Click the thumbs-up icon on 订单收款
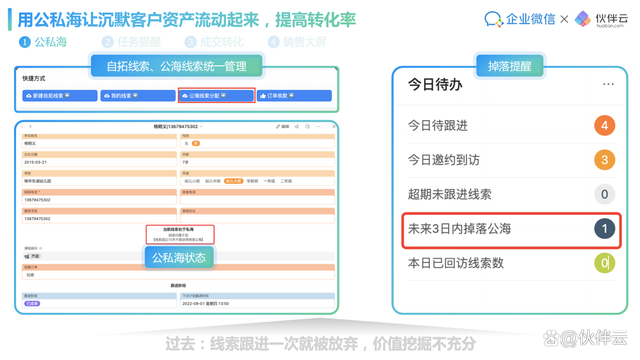This screenshot has height=360, width=640. [x=263, y=96]
